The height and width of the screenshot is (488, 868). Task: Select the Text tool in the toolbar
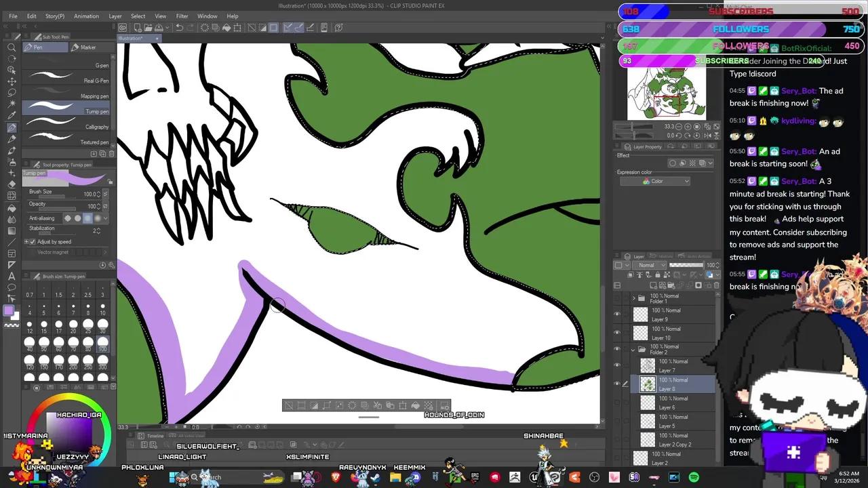(x=12, y=276)
